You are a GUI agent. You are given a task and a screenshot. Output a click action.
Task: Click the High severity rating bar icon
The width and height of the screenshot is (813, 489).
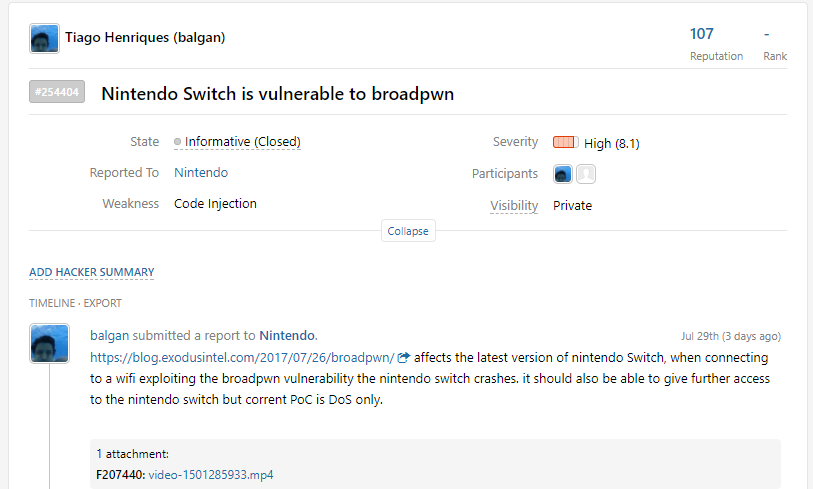coord(566,142)
